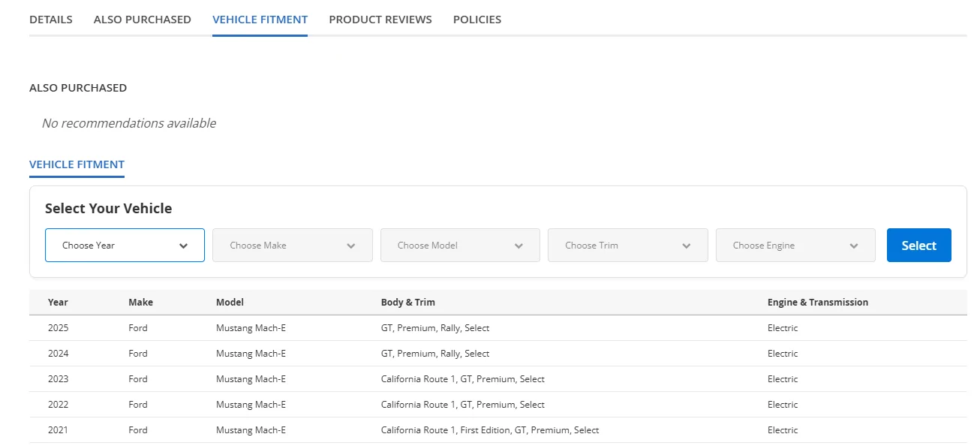Screen dimensions: 980x446
Task: Click Ford in the 2021 row
Action: (138, 430)
